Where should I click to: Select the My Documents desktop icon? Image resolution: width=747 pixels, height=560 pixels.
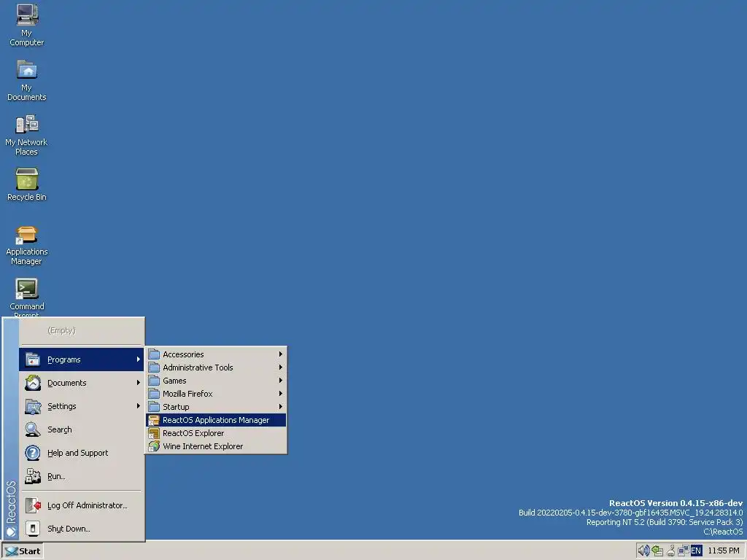point(27,80)
